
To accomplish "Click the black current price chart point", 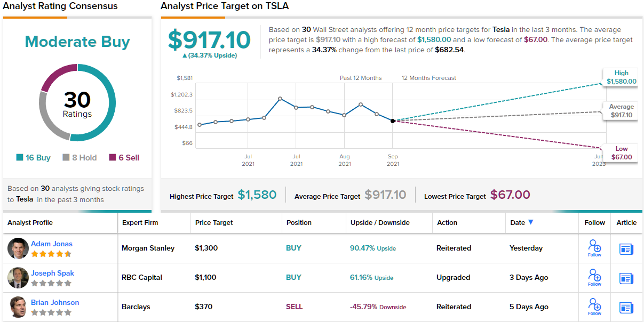I will click(x=393, y=121).
